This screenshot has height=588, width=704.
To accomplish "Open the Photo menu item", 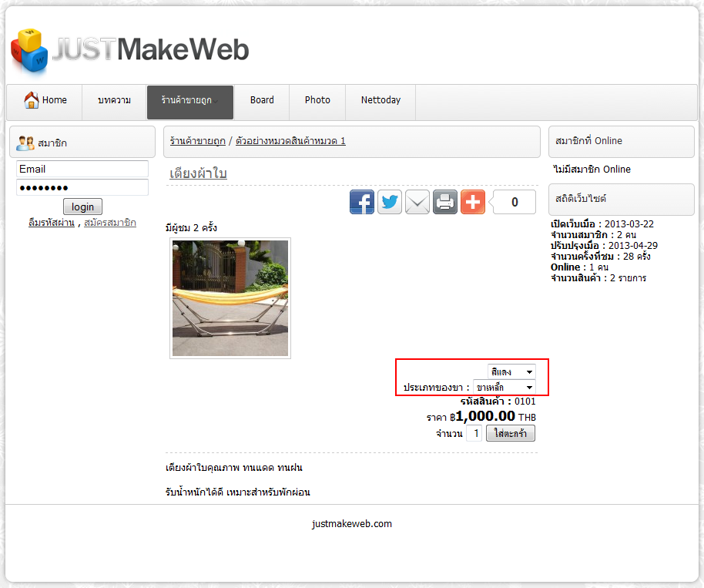I will (x=317, y=102).
